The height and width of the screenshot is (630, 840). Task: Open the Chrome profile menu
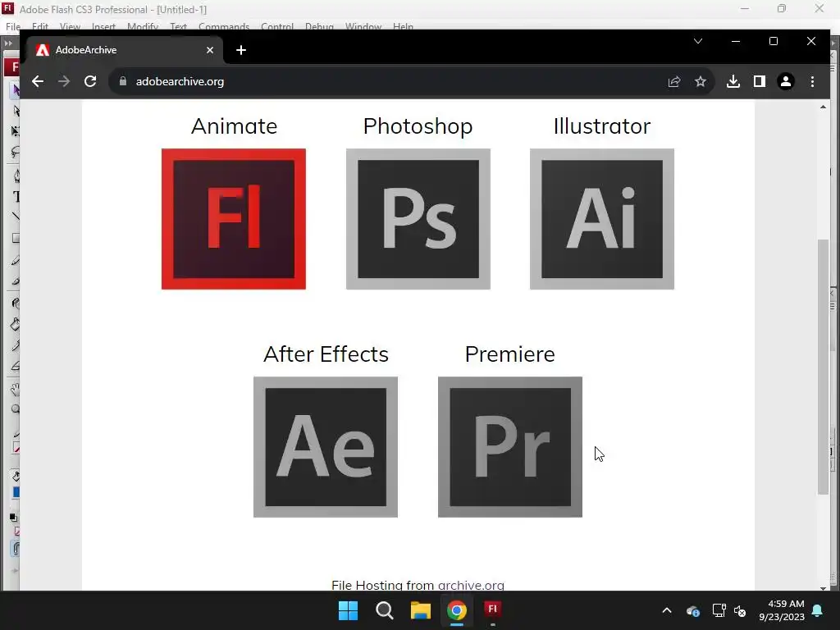(785, 81)
